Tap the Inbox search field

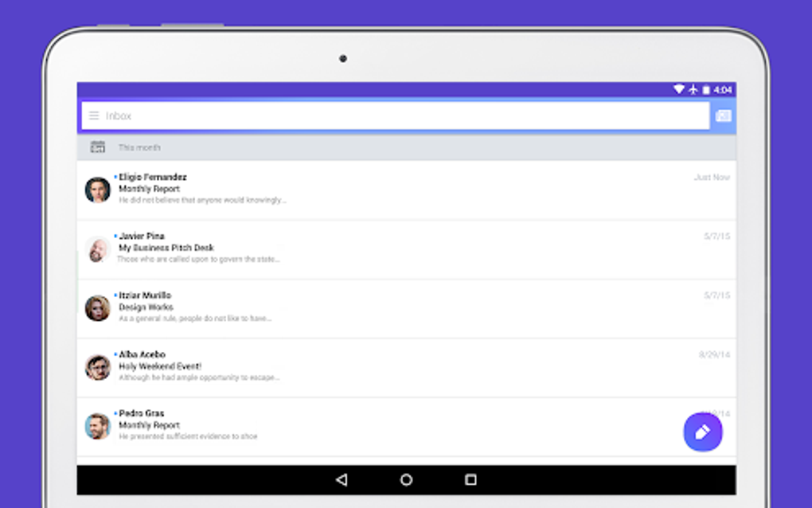(x=395, y=115)
